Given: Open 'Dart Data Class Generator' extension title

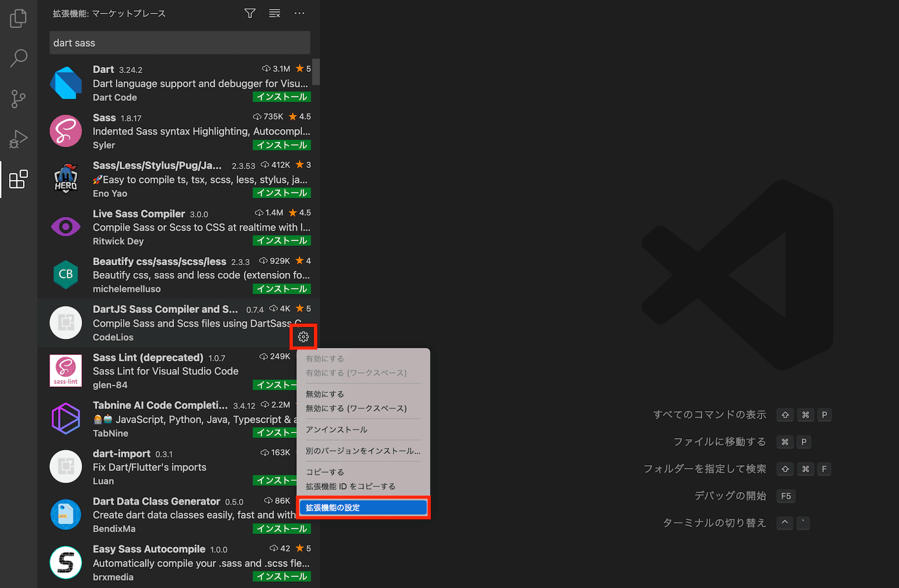Looking at the screenshot, I should click(x=156, y=501).
